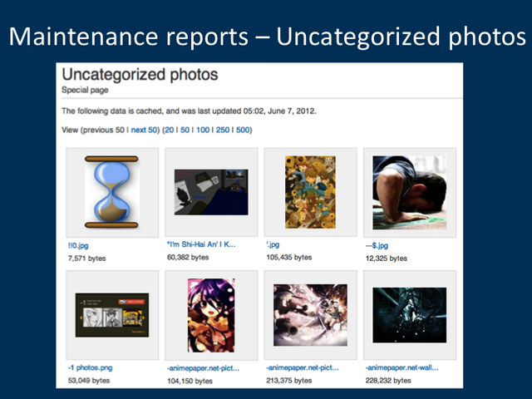Show 20 results per page
Viewport: 532px width, 399px height.
[170, 130]
